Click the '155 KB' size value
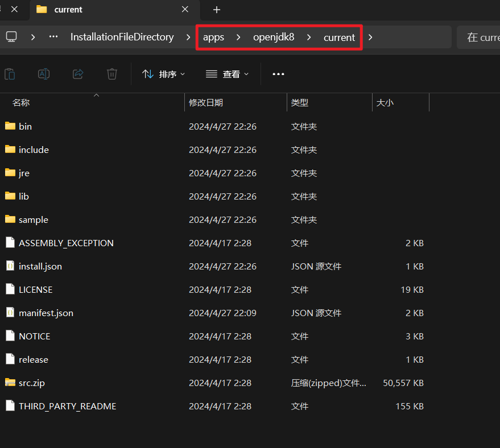 410,406
